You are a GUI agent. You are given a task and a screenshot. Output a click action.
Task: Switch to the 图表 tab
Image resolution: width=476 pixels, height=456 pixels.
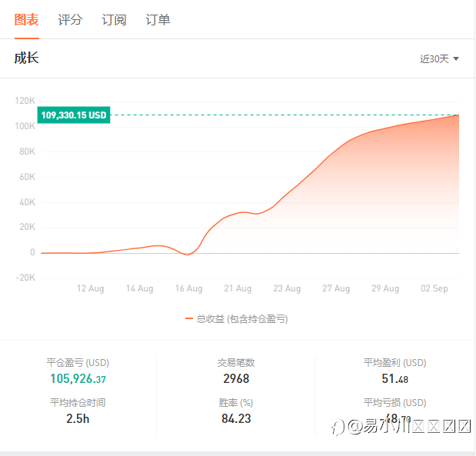point(27,20)
